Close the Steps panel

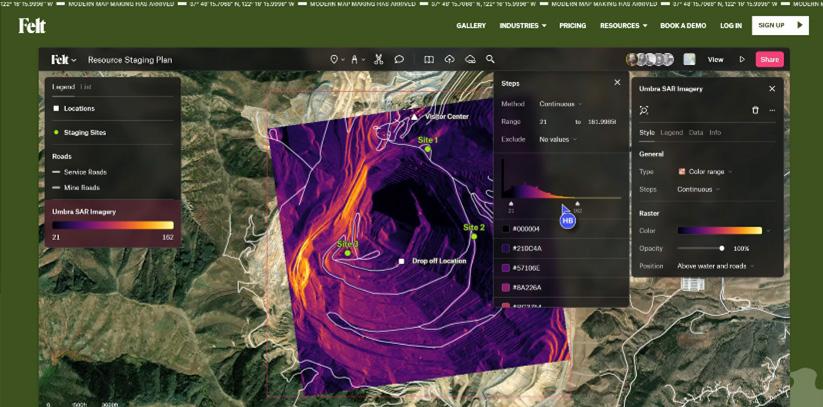617,83
